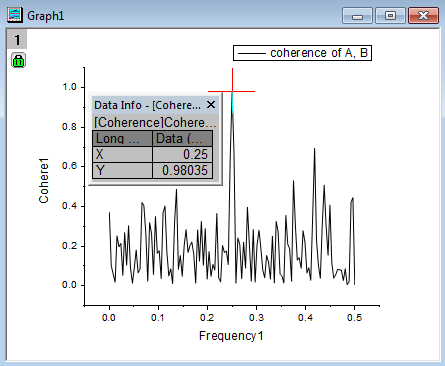Close the Data Info popup
The image size is (445, 366).
tap(211, 105)
